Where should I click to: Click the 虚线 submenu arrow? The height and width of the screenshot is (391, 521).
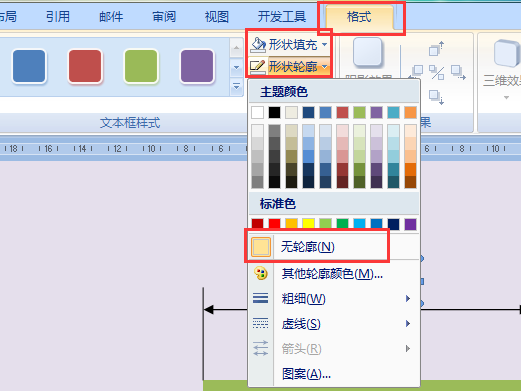(408, 323)
